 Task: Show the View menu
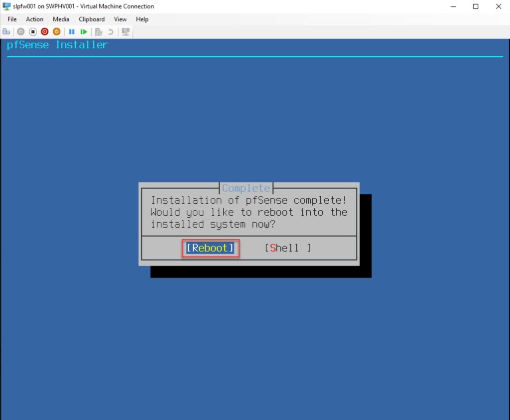pos(120,19)
